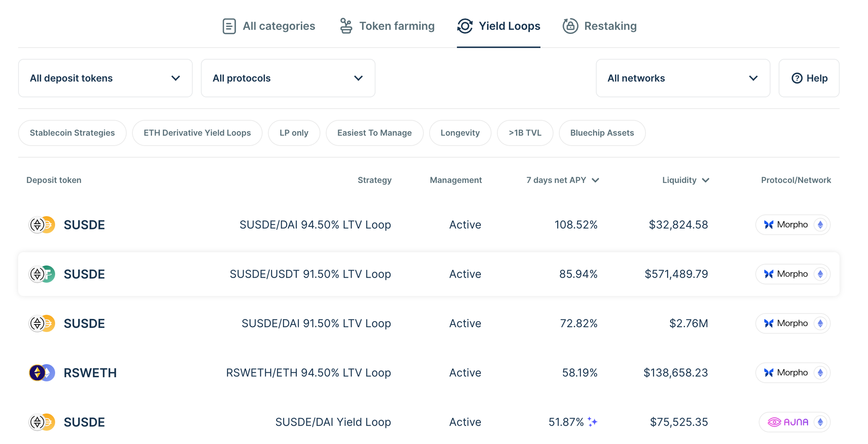Open the All deposit tokens dropdown
The width and height of the screenshot is (868, 444).
[105, 78]
